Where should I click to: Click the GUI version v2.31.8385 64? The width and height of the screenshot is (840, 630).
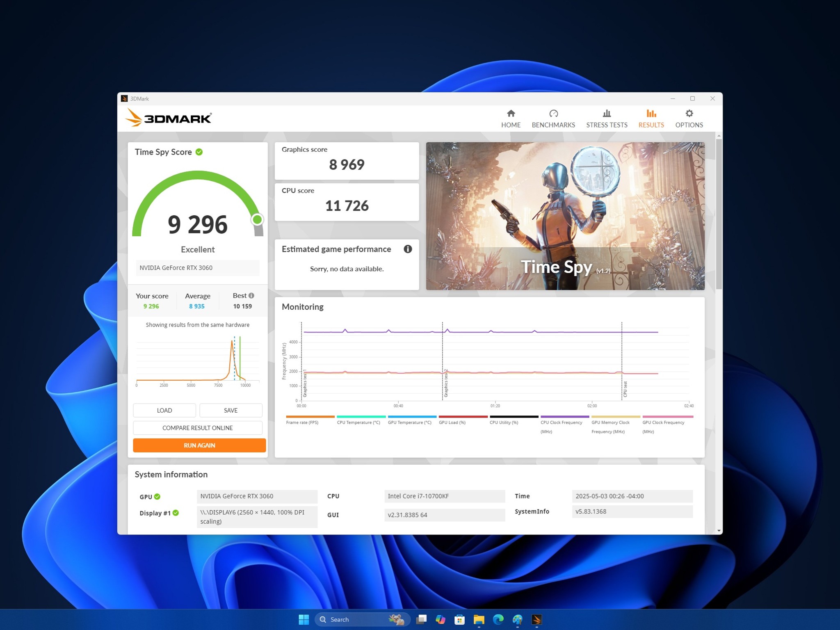(445, 515)
